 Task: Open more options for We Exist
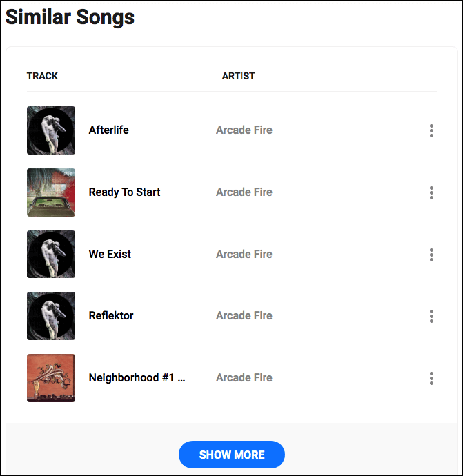[431, 255]
